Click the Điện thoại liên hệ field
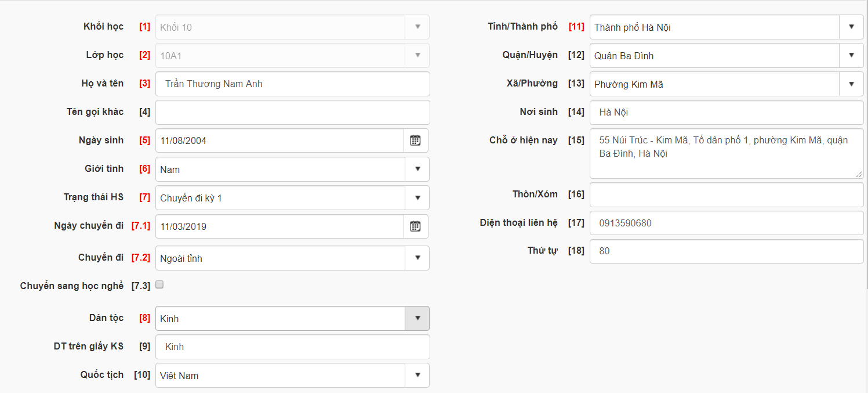868x393 pixels. [x=727, y=223]
